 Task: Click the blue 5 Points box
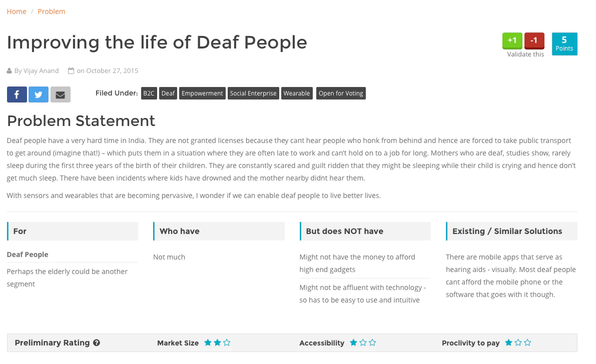click(x=564, y=44)
